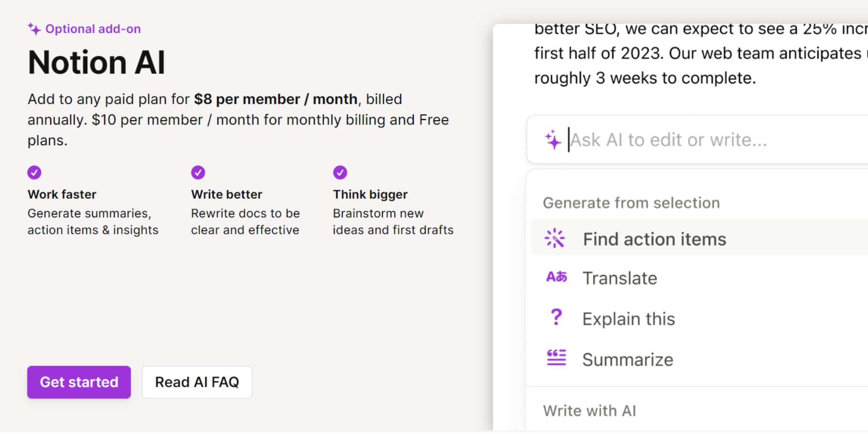This screenshot has height=434, width=868.
Task: Click the "Optional add-on" purple label
Action: click(93, 29)
